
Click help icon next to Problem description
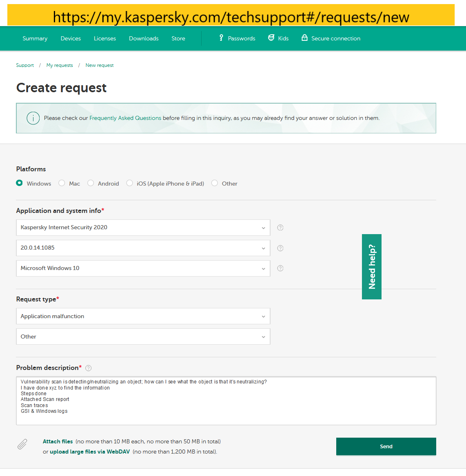tap(89, 368)
